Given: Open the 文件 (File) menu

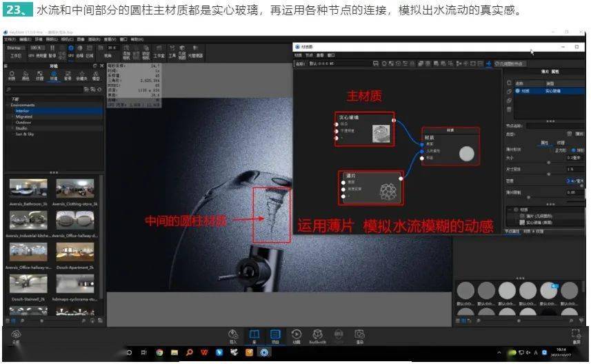Looking at the screenshot, I should 10,39.
